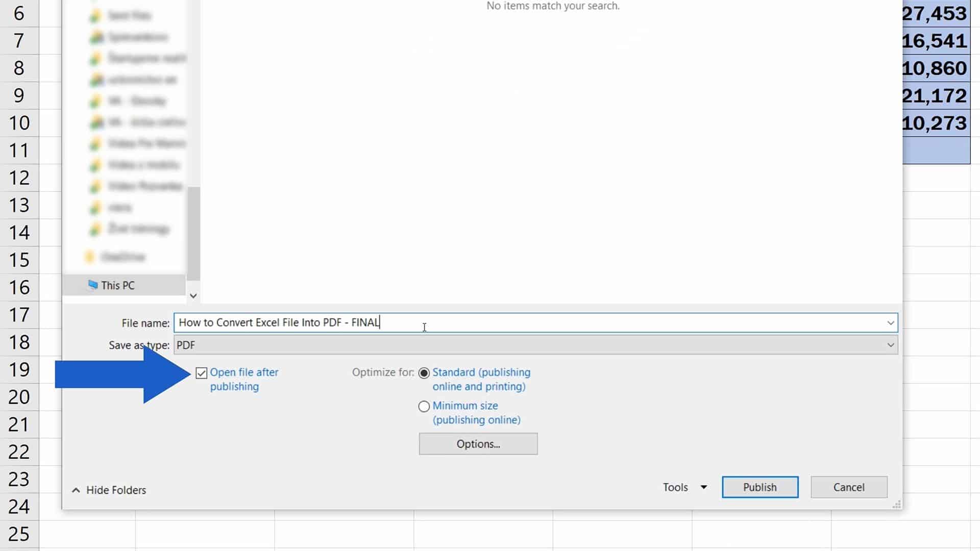Select row 25 header
The height and width of the screenshot is (551, 980).
(x=19, y=534)
